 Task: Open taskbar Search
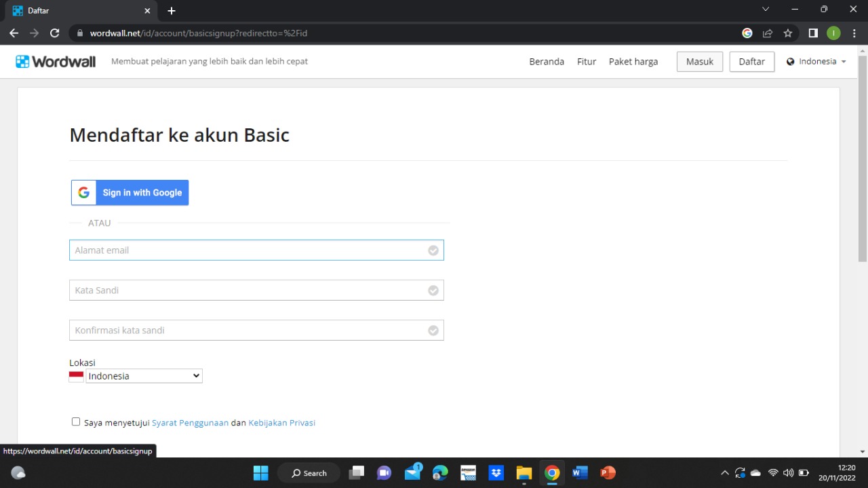(309, 473)
